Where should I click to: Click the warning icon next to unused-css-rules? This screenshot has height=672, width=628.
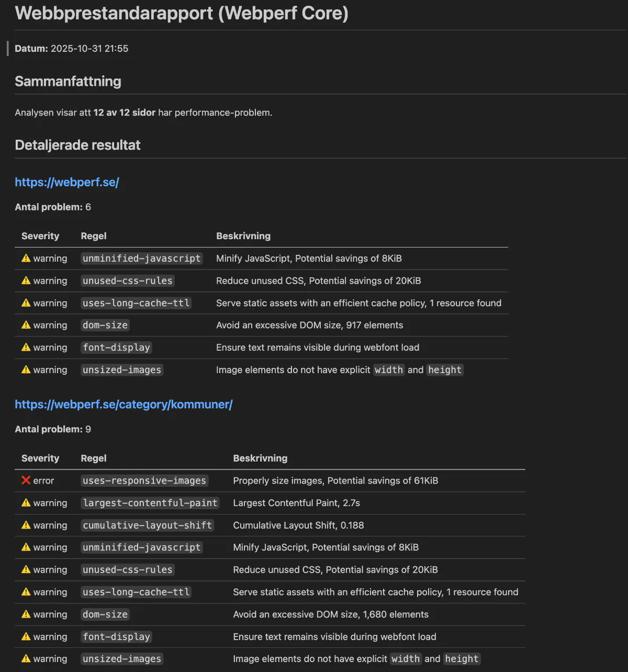27,281
